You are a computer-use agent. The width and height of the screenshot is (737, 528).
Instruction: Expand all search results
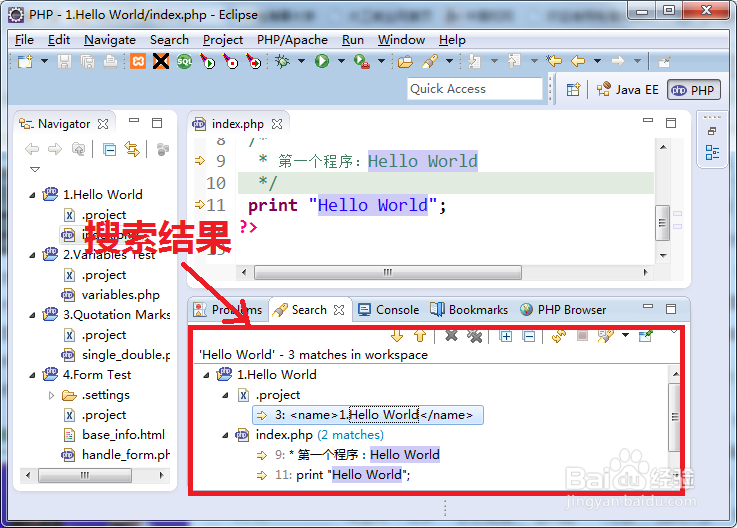pyautogui.click(x=506, y=336)
